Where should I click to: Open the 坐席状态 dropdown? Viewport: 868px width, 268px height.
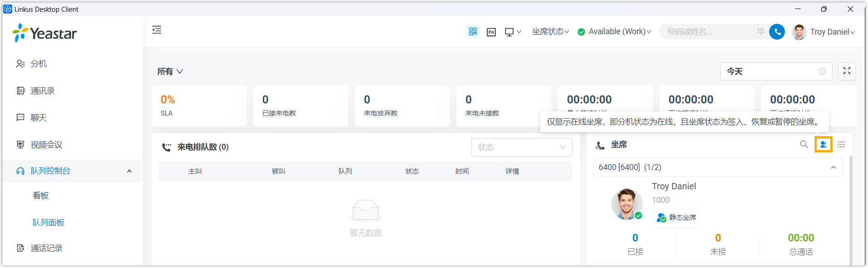coord(550,31)
